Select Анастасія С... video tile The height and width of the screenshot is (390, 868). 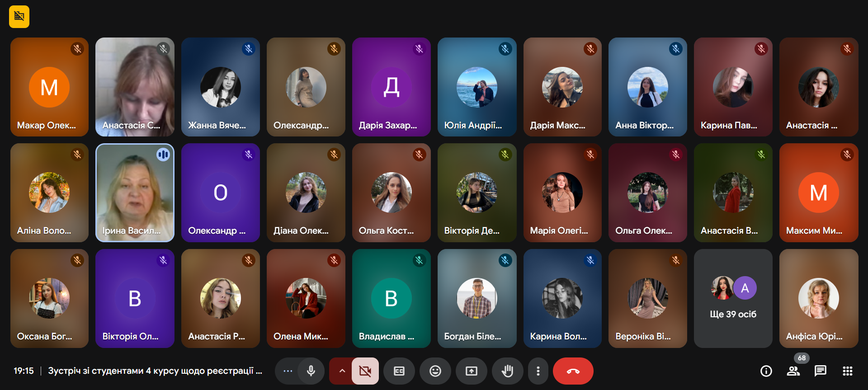(x=135, y=87)
